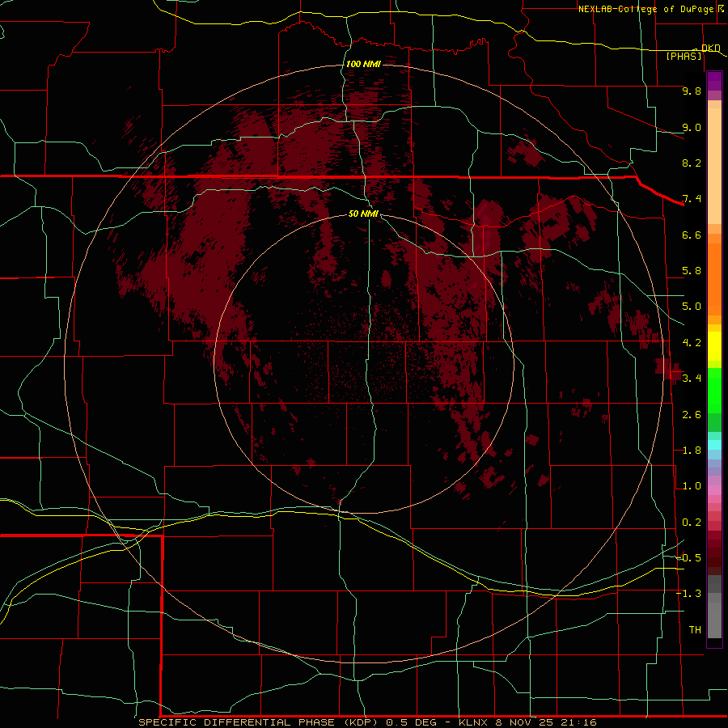Image resolution: width=728 pixels, height=728 pixels.
Task: Click the NEXLAB-College of DuPage credit text
Action: [x=645, y=9]
